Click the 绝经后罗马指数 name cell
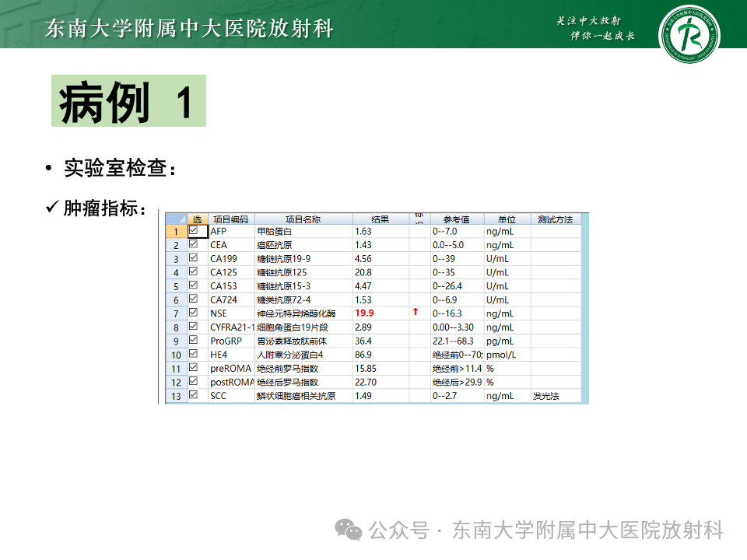 point(303,383)
